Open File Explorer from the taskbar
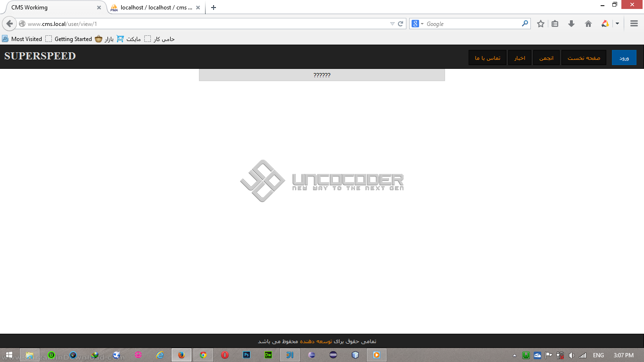The height and width of the screenshot is (362, 644). [30, 355]
